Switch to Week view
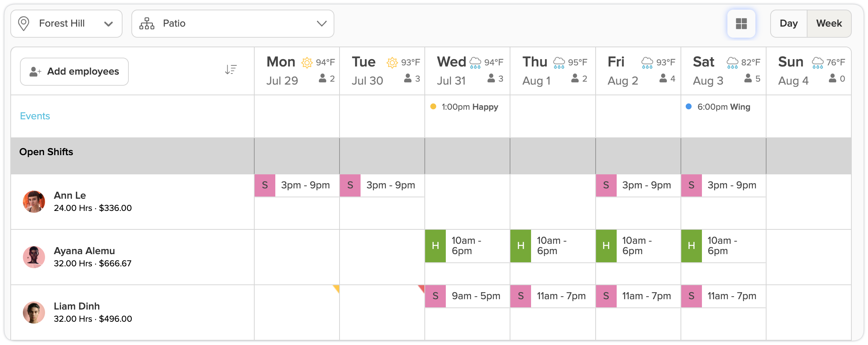The width and height of the screenshot is (868, 345). 829,24
